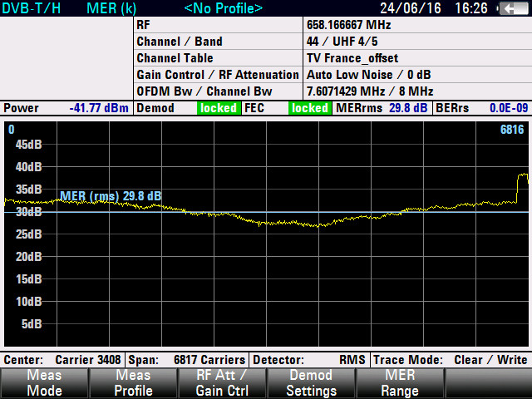Click the RF row label
The width and height of the screenshot is (532, 399).
point(143,25)
